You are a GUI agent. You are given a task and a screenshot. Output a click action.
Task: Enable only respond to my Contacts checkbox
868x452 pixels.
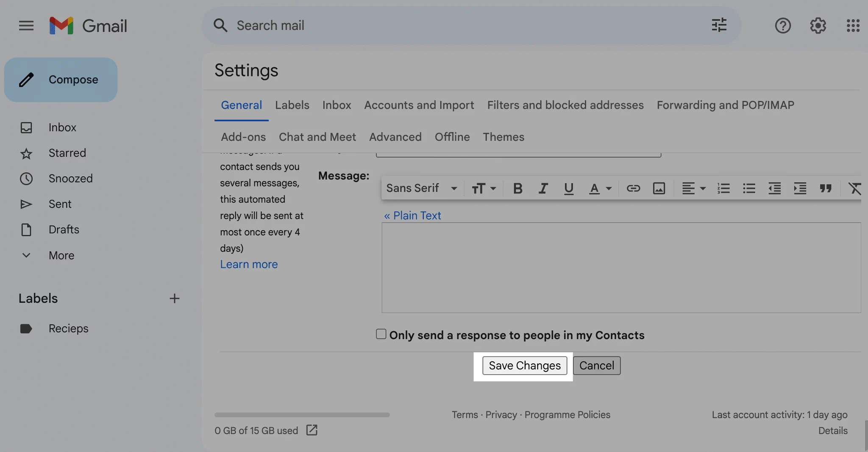381,334
